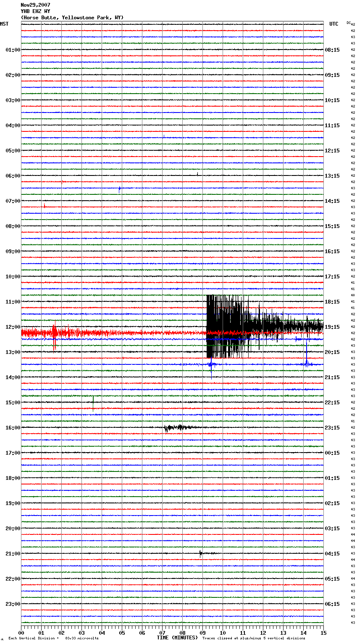Click the 07:00 MST row label
357x644 pixels.
click(x=13, y=201)
